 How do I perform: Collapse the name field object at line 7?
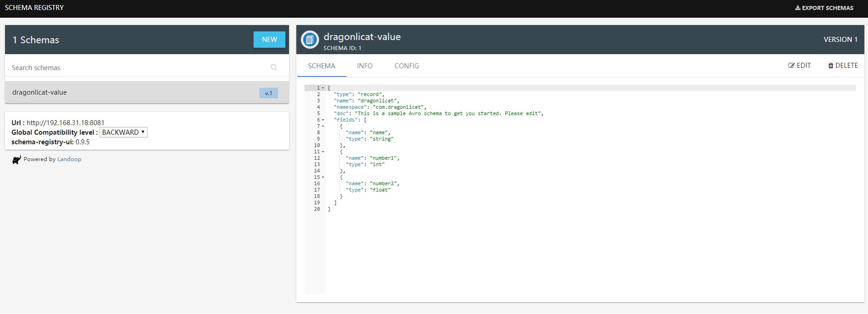(x=323, y=127)
